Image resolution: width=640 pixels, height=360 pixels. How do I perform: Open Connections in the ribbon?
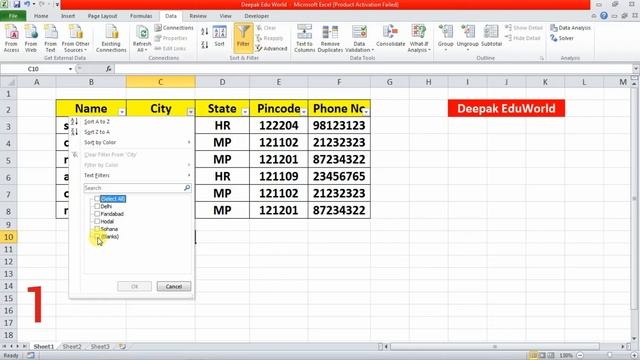click(174, 28)
